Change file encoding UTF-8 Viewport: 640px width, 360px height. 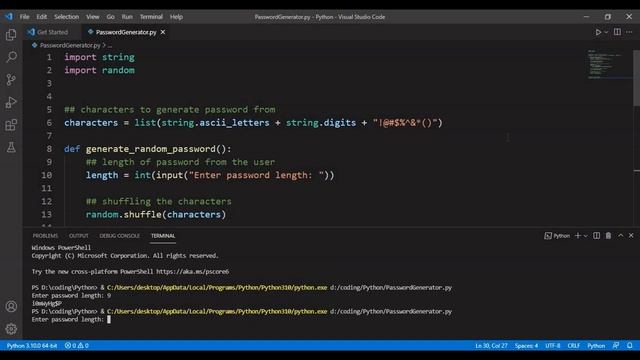[x=553, y=346]
